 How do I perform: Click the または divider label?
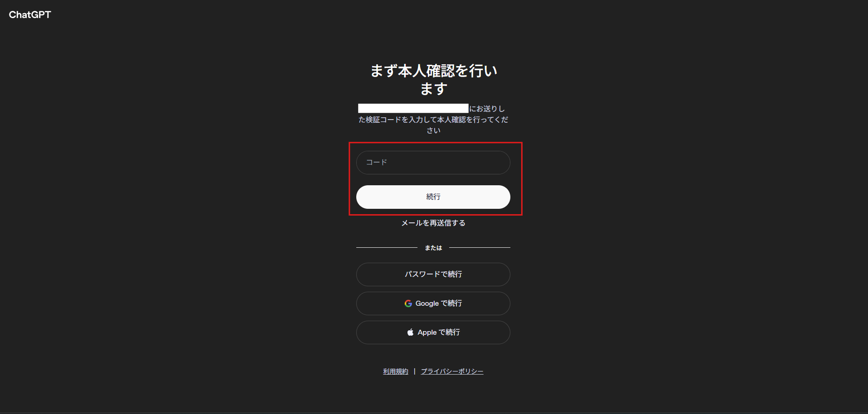[433, 248]
